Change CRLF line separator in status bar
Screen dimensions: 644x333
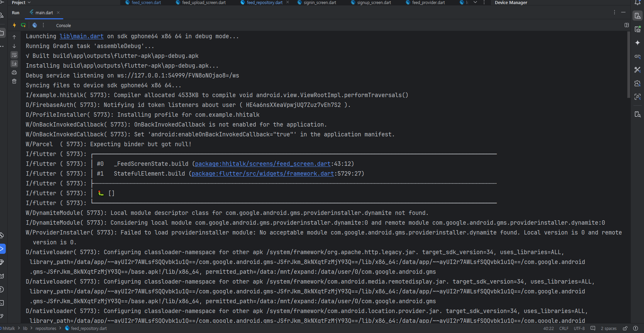[564, 328]
